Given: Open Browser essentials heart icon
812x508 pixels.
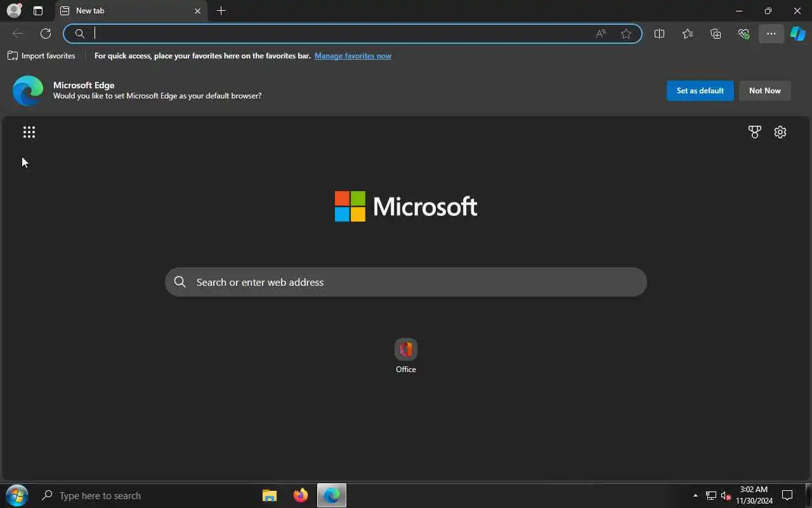Looking at the screenshot, I should 743,34.
